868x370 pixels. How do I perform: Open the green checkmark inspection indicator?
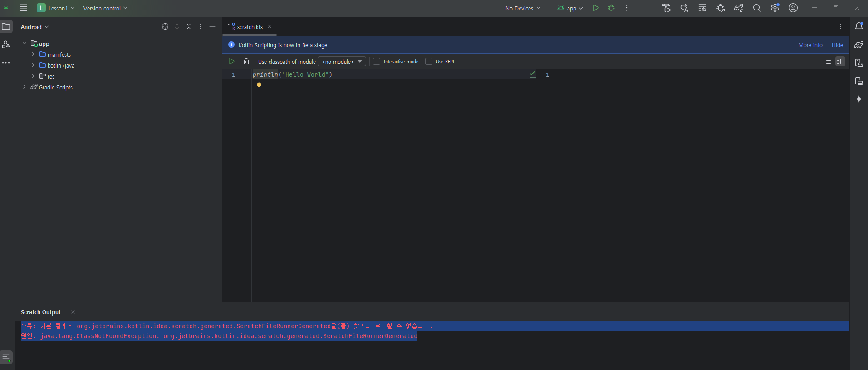532,74
